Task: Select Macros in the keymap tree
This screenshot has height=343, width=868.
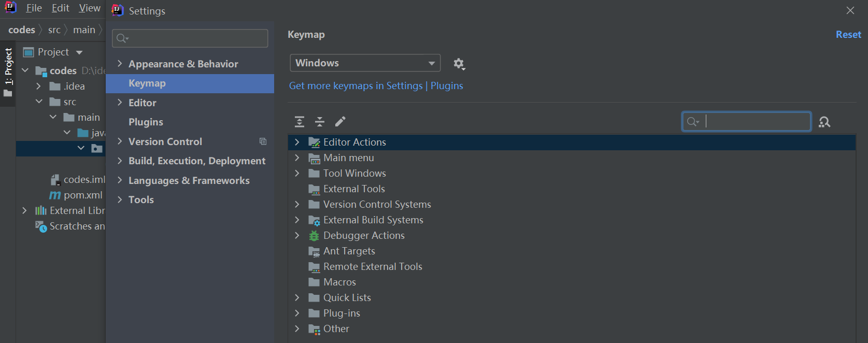Action: [x=339, y=282]
